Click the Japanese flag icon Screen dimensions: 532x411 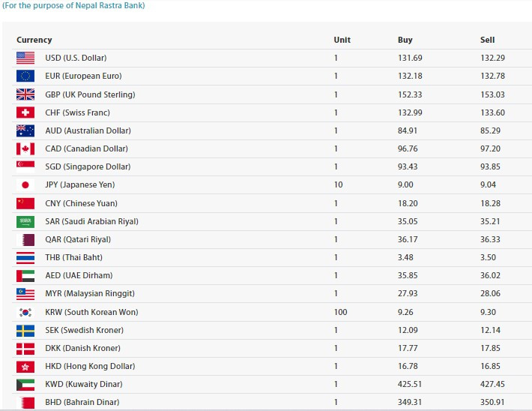[25, 184]
